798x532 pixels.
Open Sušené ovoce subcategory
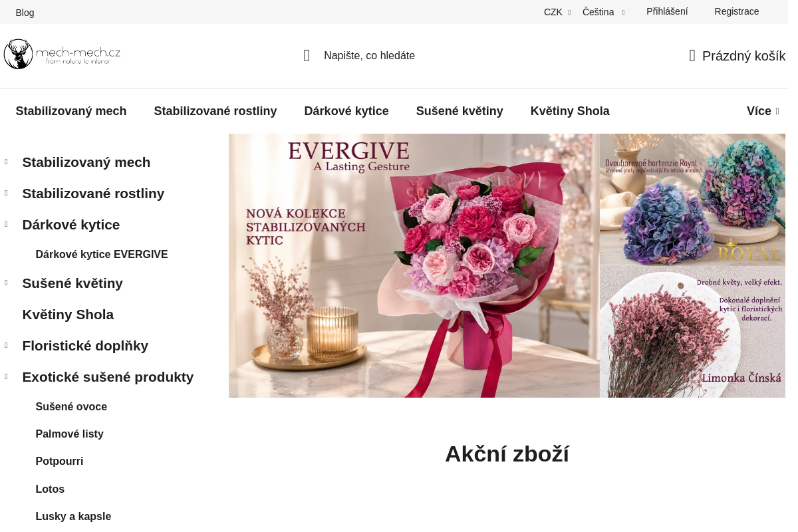tap(71, 407)
